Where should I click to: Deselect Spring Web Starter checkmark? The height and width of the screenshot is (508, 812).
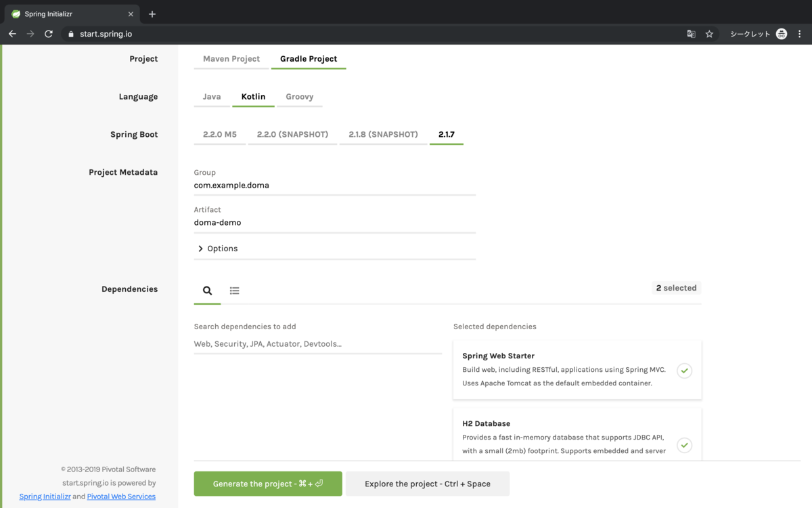pos(684,371)
